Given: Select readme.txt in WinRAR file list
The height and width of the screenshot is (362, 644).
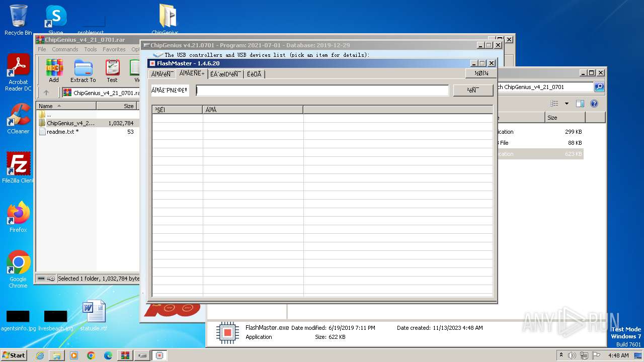Looking at the screenshot, I should point(87,132).
